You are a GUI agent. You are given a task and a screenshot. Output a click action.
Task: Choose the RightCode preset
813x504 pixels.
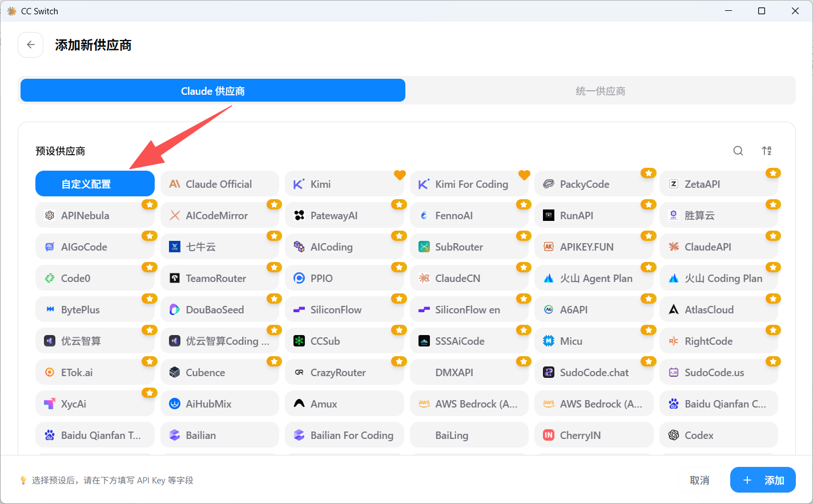coord(719,341)
